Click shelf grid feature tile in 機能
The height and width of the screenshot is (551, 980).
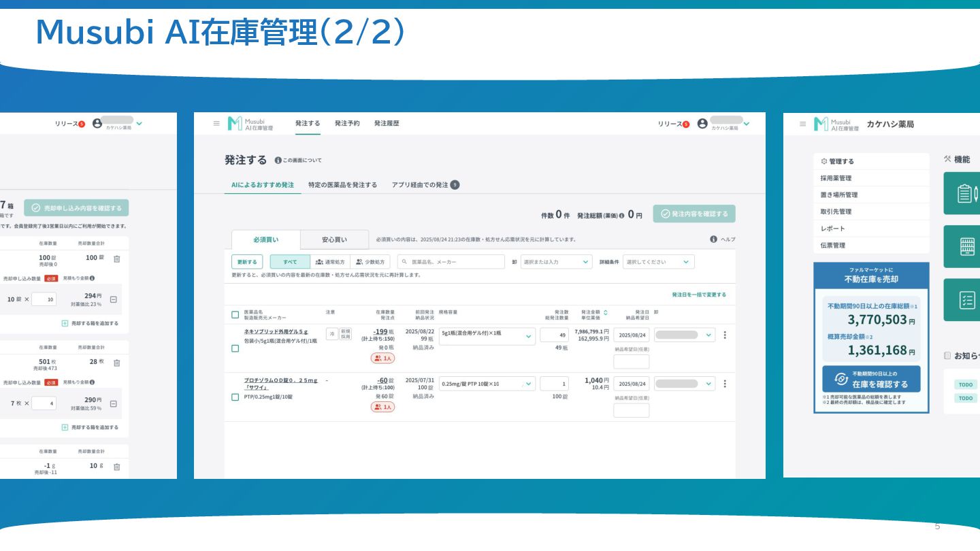[x=962, y=246]
